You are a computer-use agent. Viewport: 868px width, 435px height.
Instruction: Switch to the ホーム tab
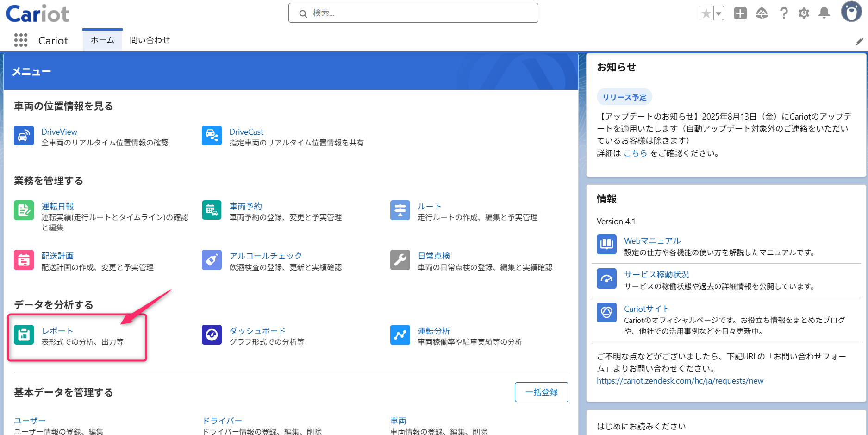point(102,40)
